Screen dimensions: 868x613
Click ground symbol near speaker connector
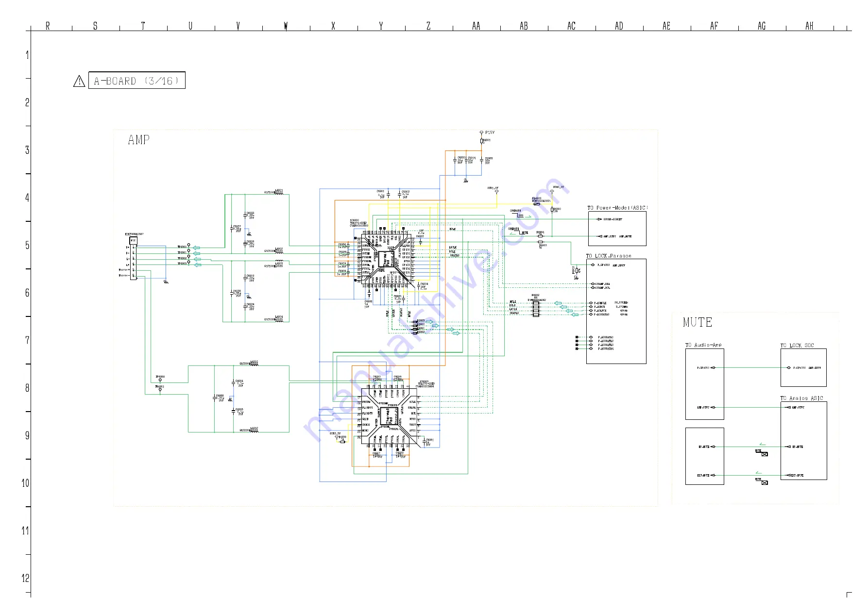(166, 282)
